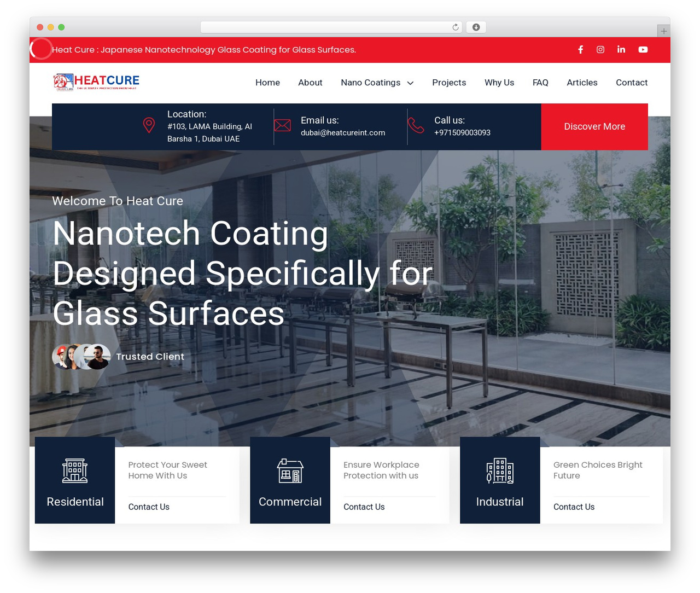Viewport: 700px width, 593px height.
Task: Click the Discover More button
Action: (594, 126)
